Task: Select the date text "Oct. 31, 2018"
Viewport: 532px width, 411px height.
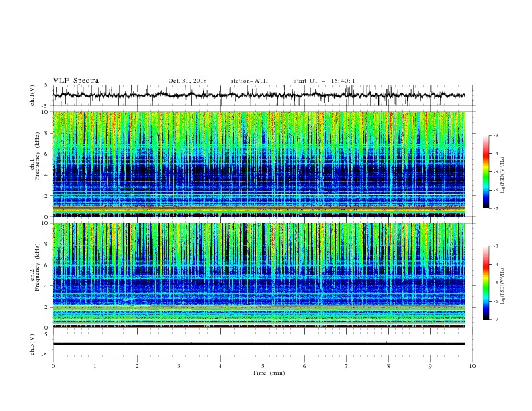Action: point(187,81)
